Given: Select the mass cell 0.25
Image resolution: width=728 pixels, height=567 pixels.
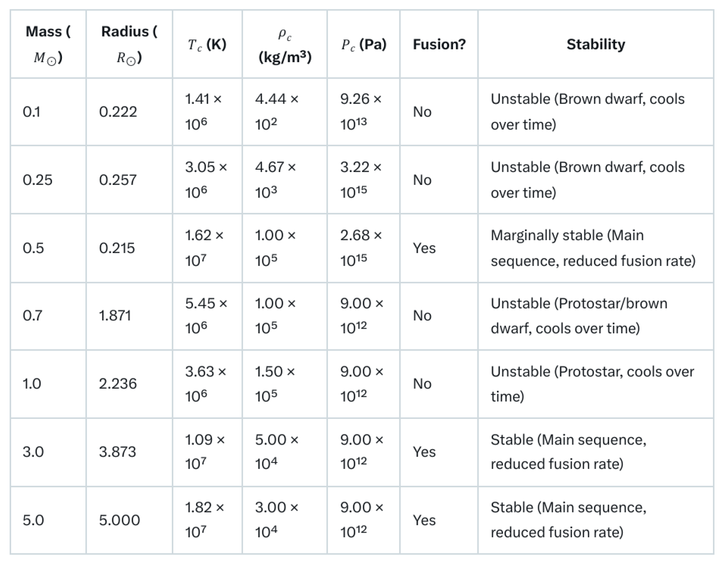Looking at the screenshot, I should (37, 180).
